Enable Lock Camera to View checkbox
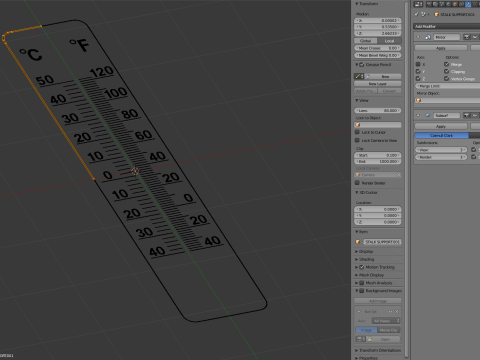Image resolution: width=480 pixels, height=360 pixels. tap(357, 140)
